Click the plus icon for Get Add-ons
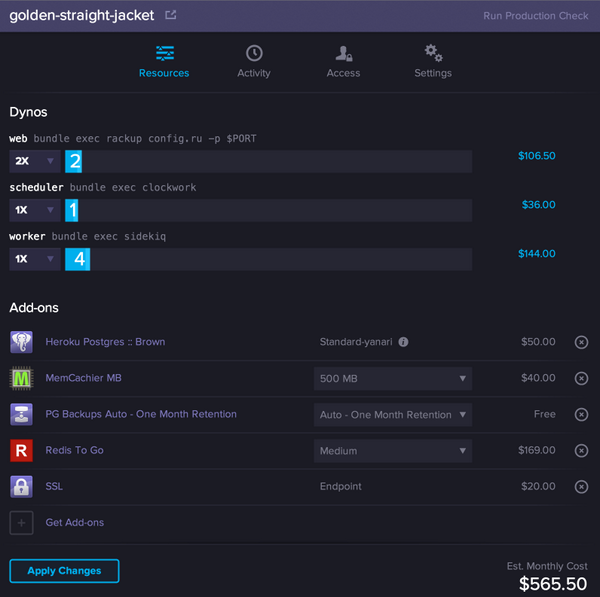 click(x=21, y=523)
